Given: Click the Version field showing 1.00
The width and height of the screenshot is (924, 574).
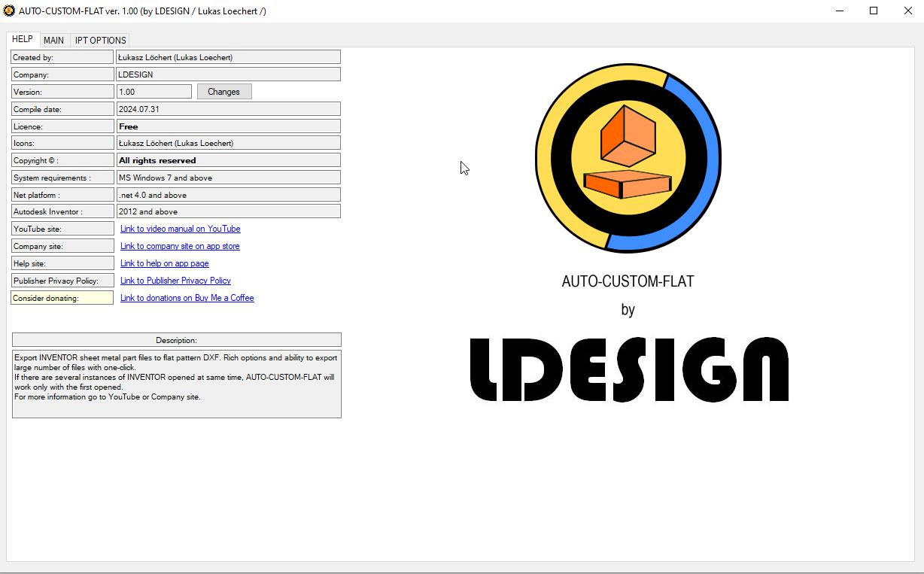Looking at the screenshot, I should pyautogui.click(x=154, y=92).
